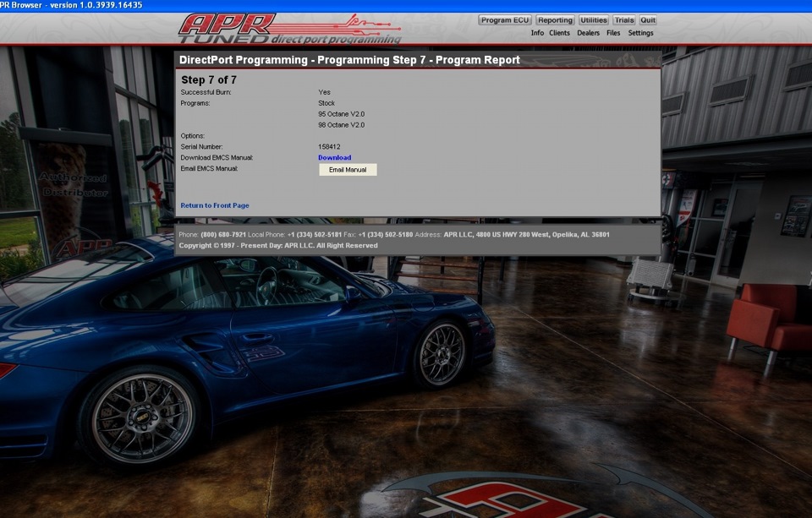This screenshot has width=812, height=518.
Task: Follow the Return to Front Page link
Action: [x=215, y=205]
